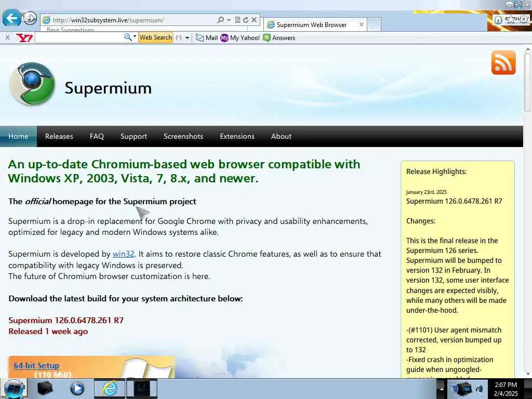Open Answers from the Yahoo toolbar
The image size is (532, 399).
coord(279,37)
